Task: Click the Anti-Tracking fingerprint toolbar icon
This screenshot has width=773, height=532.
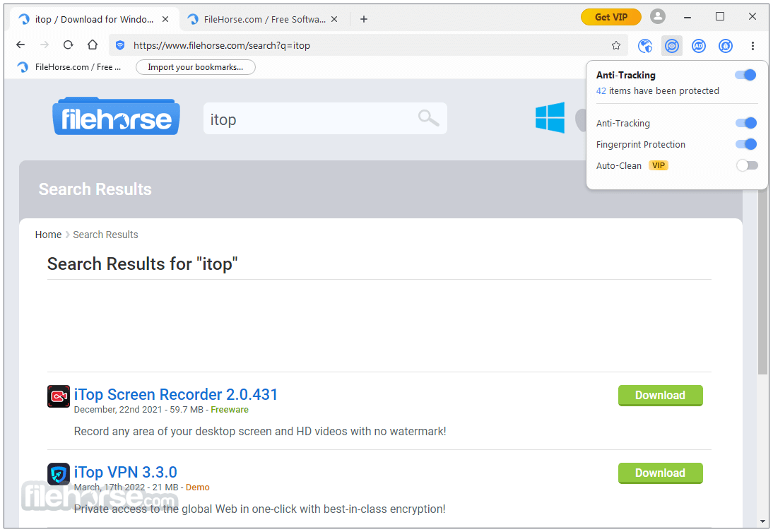Action: tap(671, 46)
